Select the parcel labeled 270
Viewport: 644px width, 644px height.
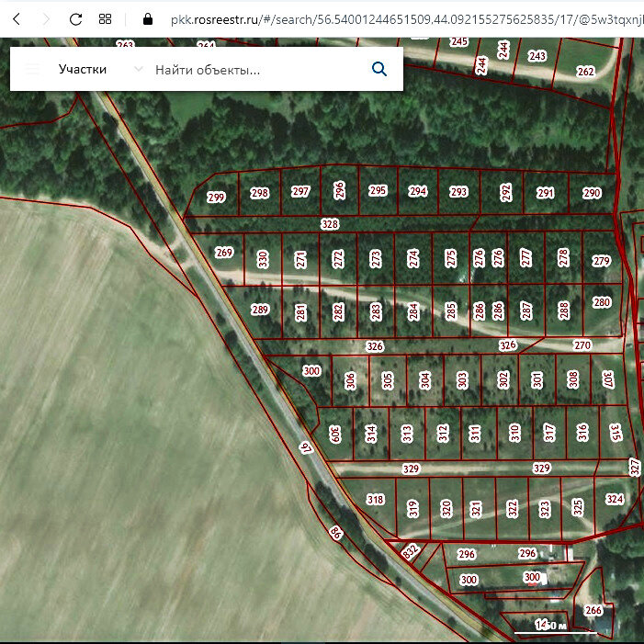pos(582,345)
